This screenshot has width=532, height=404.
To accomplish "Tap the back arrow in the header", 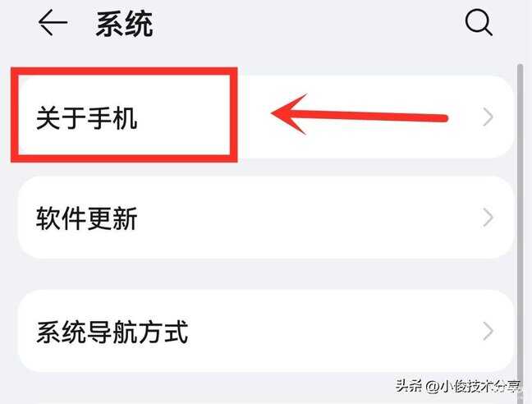I will tap(53, 23).
